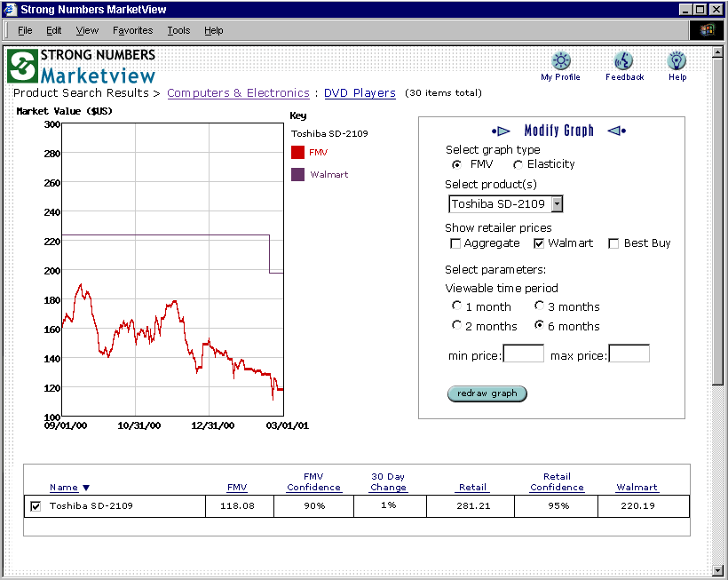Enable the Aggregate retailer price checkbox
Viewport: 728px width, 580px height.
click(455, 243)
